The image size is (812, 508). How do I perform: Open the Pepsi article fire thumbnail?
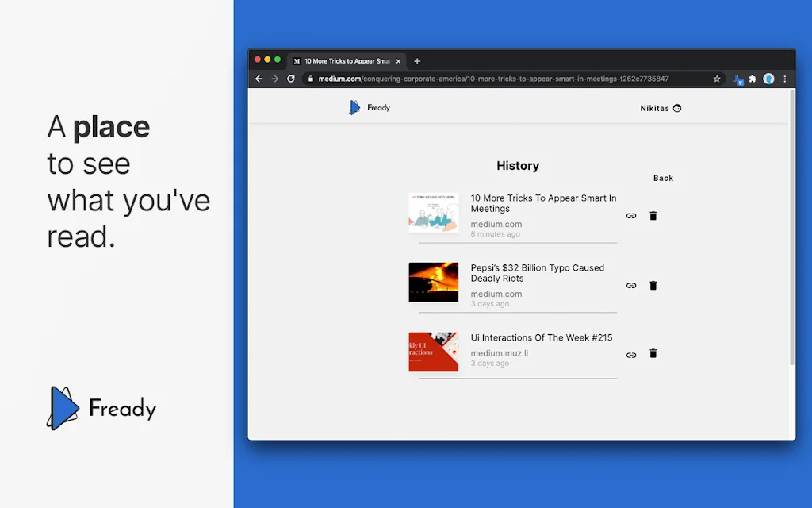[x=434, y=283]
